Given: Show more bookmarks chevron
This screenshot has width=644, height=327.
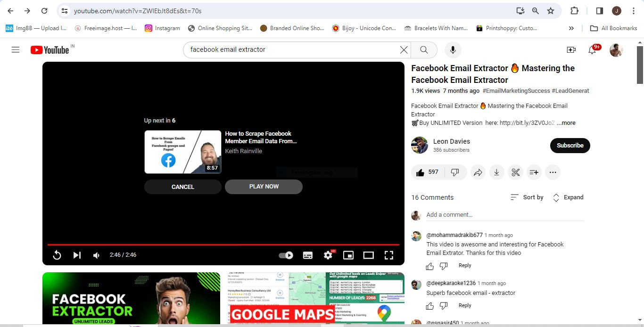Looking at the screenshot, I should point(571,28).
